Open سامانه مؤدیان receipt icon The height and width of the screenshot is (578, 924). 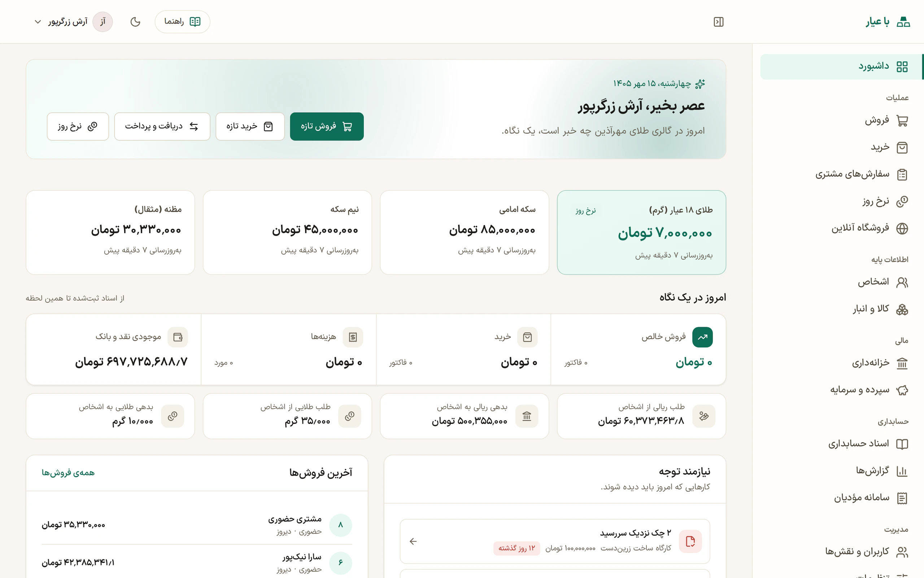[902, 498]
